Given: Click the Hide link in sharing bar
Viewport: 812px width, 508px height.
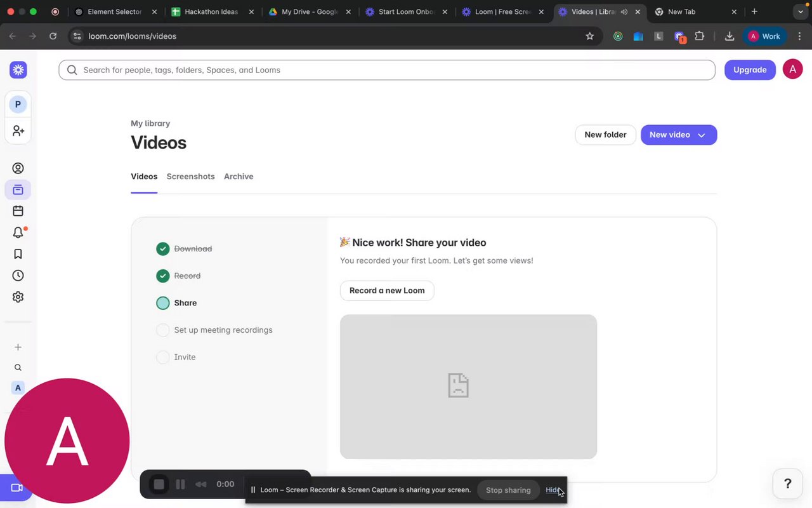Looking at the screenshot, I should pos(553,490).
